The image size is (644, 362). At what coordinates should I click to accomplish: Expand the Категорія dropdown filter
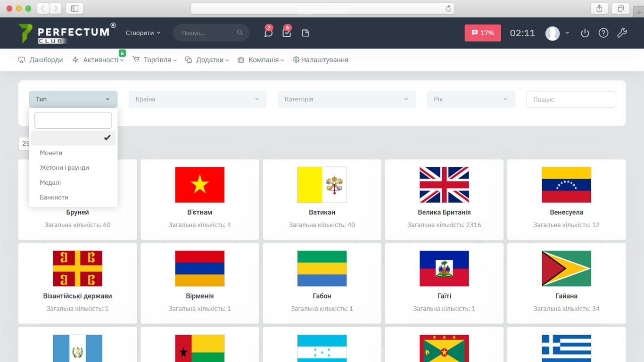(x=347, y=99)
